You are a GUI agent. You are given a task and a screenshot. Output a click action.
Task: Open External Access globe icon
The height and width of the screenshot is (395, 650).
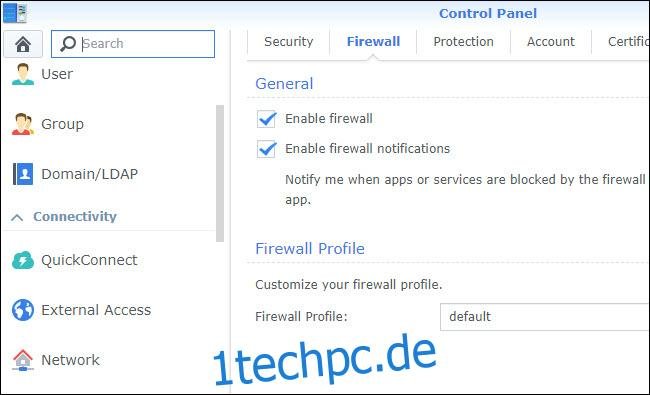tap(23, 310)
